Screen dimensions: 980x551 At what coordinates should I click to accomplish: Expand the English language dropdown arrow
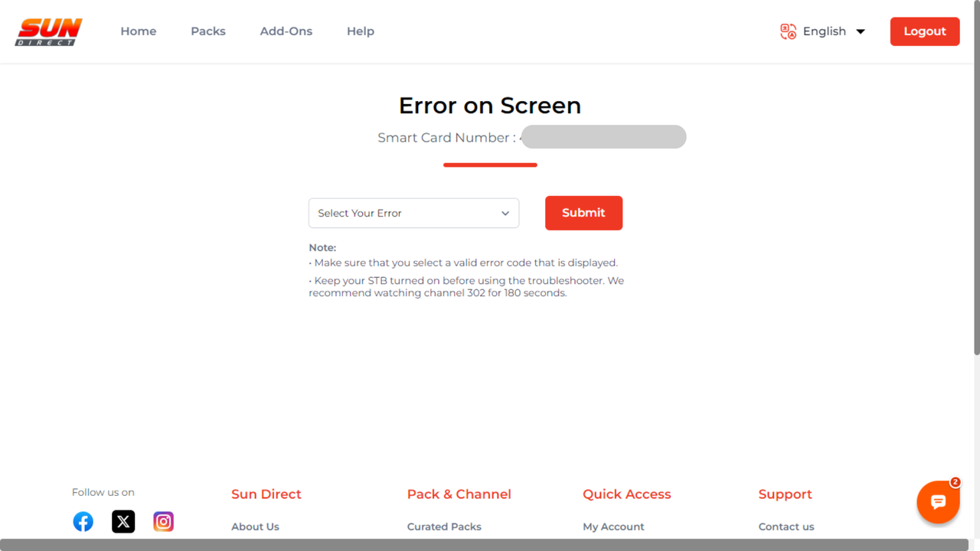(861, 31)
